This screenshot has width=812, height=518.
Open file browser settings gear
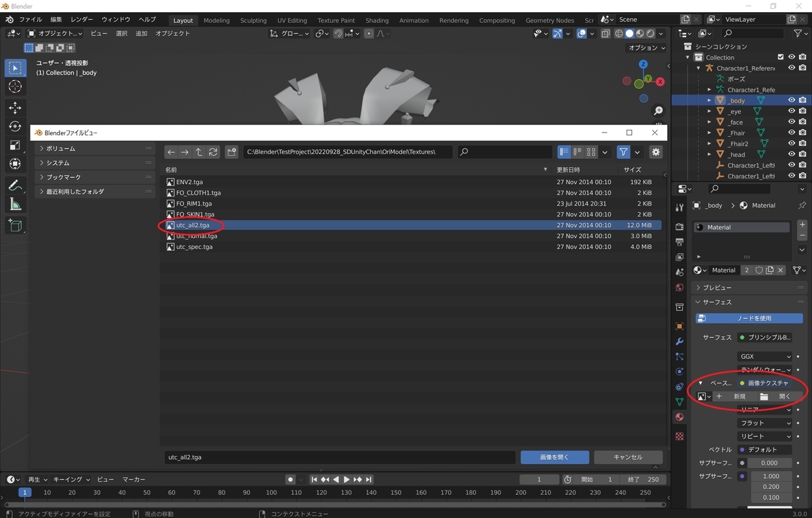pyautogui.click(x=655, y=152)
